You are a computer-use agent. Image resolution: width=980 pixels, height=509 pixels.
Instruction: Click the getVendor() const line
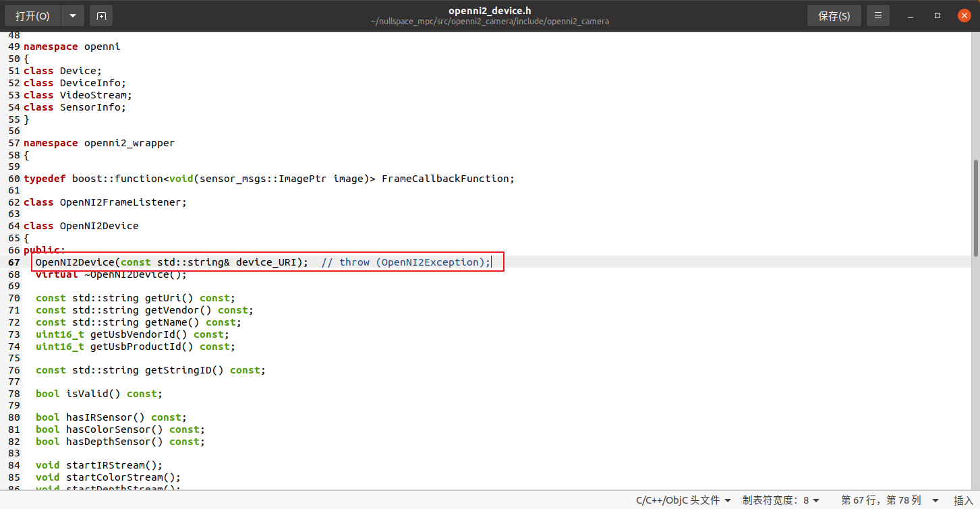pyautogui.click(x=145, y=310)
